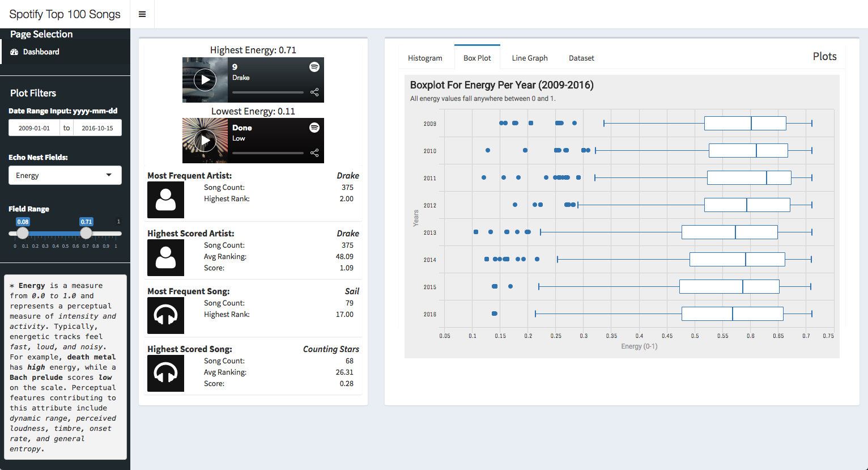The width and height of the screenshot is (868, 470).
Task: Play the song 9 by Drake
Action: pos(205,80)
